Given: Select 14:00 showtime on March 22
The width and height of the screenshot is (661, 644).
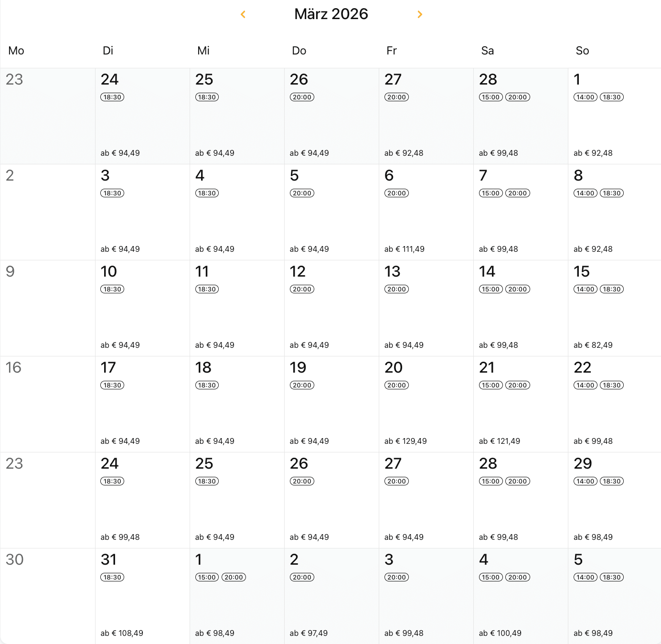Looking at the screenshot, I should pos(585,385).
